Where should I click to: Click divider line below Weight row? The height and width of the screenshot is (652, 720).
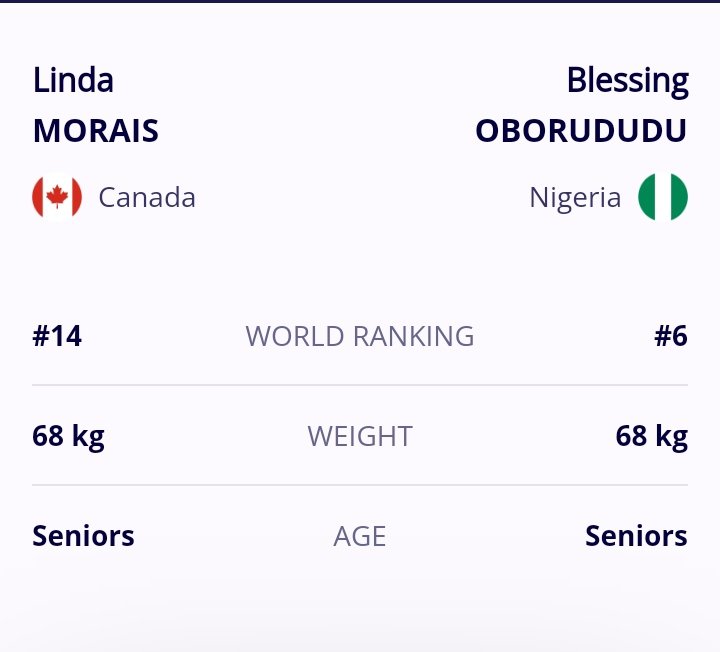pyautogui.click(x=360, y=485)
